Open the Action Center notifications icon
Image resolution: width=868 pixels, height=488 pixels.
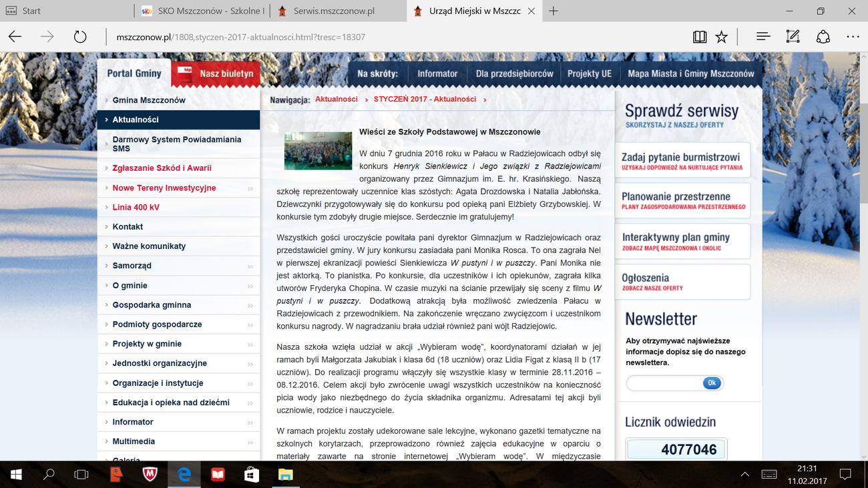tap(845, 475)
